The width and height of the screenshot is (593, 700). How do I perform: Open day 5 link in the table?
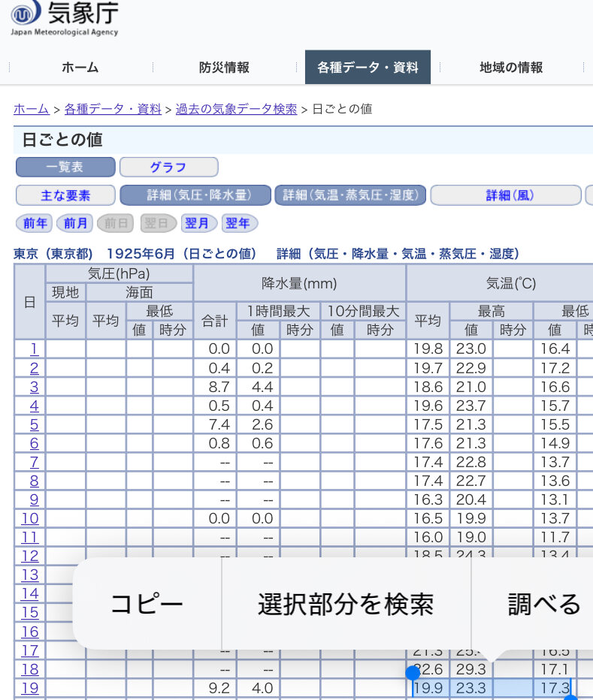(34, 424)
